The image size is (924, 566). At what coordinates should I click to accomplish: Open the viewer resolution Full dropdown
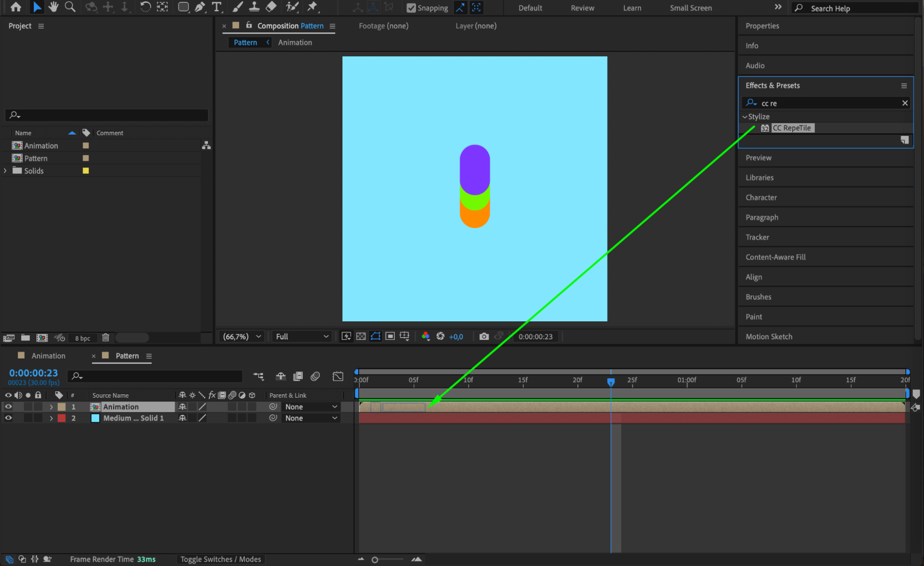point(302,337)
